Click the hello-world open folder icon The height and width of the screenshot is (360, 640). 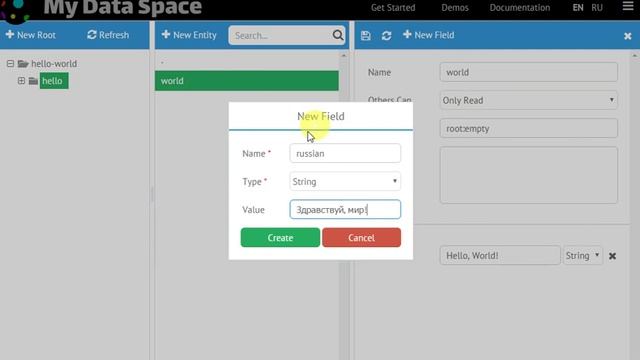point(23,64)
